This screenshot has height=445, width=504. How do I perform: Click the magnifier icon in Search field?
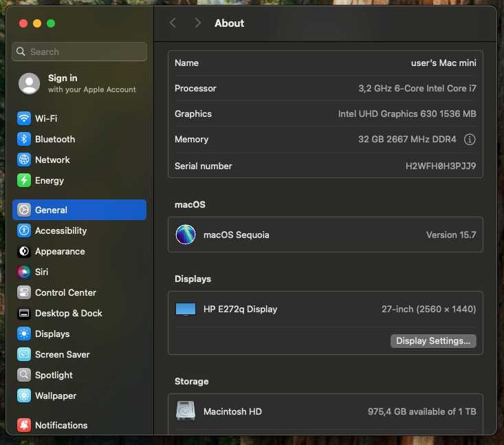21,52
